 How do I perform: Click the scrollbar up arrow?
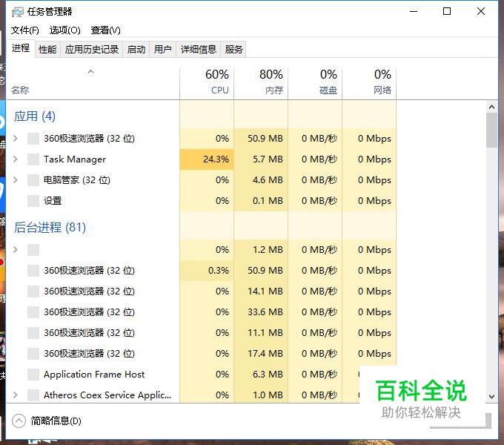[x=491, y=107]
